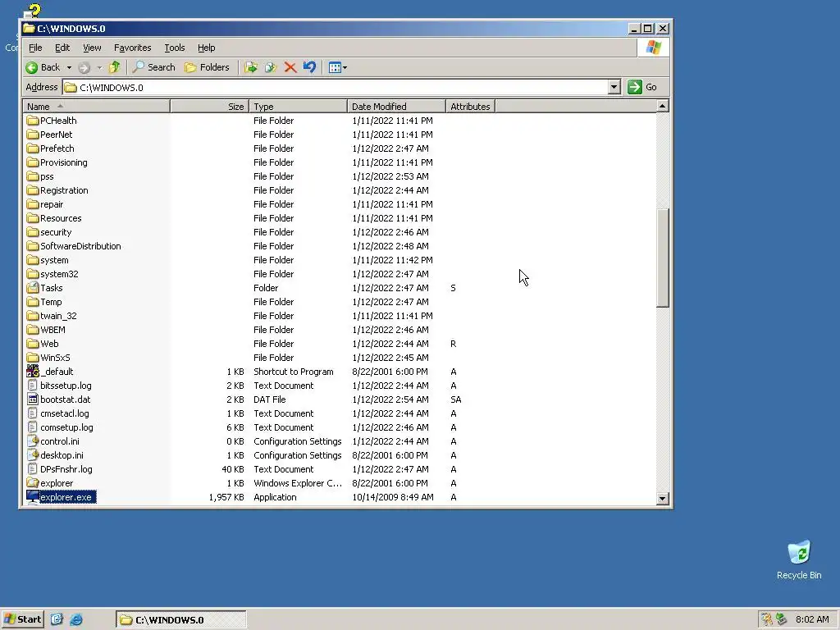Open the Edit menu

(x=62, y=48)
